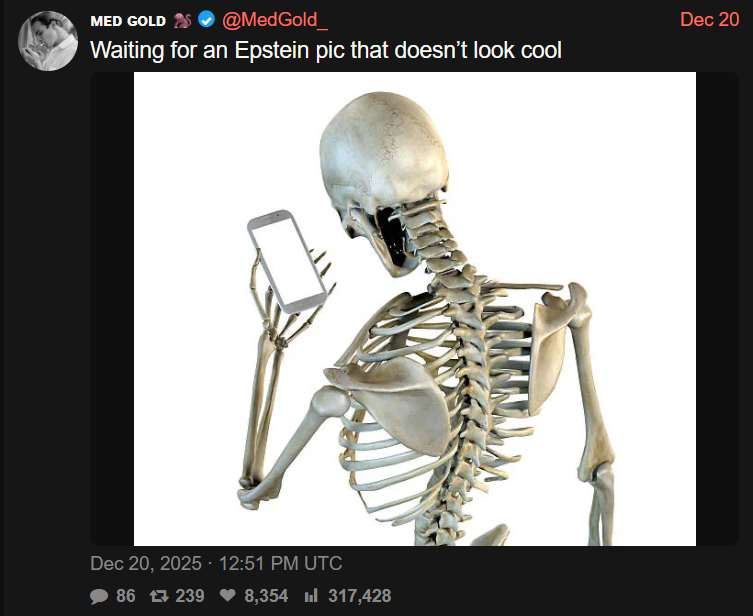This screenshot has height=616, width=753.
Task: Click the MED GOLD display name
Action: click(x=128, y=21)
